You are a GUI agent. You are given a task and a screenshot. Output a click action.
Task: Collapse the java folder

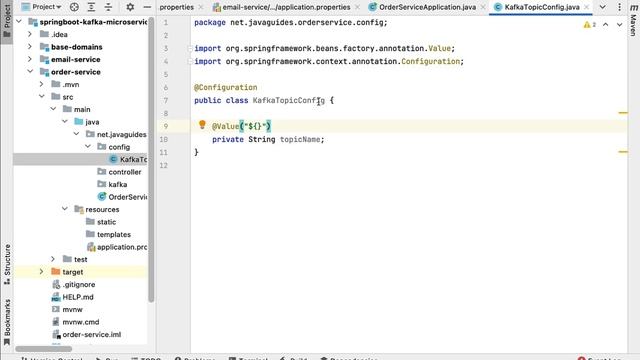(65, 122)
